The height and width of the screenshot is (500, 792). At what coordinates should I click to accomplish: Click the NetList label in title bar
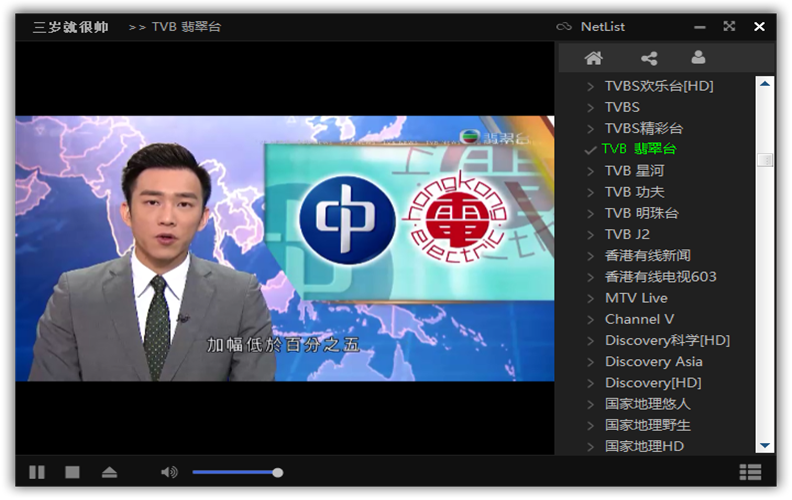click(603, 26)
